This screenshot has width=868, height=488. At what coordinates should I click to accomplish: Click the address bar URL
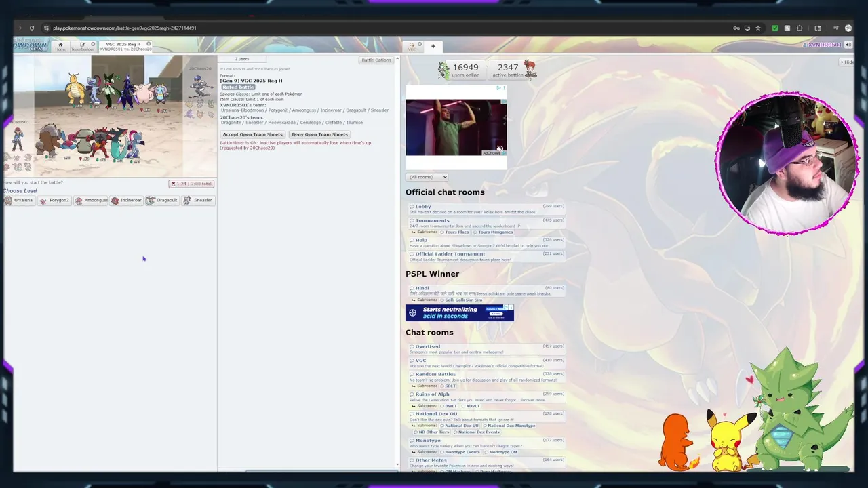(x=125, y=28)
